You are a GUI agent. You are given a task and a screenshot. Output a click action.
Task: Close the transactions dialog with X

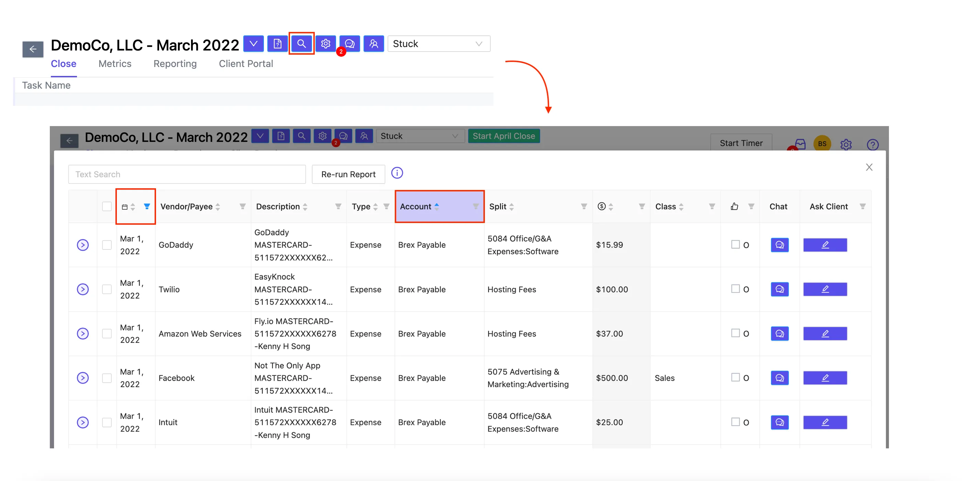tap(869, 167)
